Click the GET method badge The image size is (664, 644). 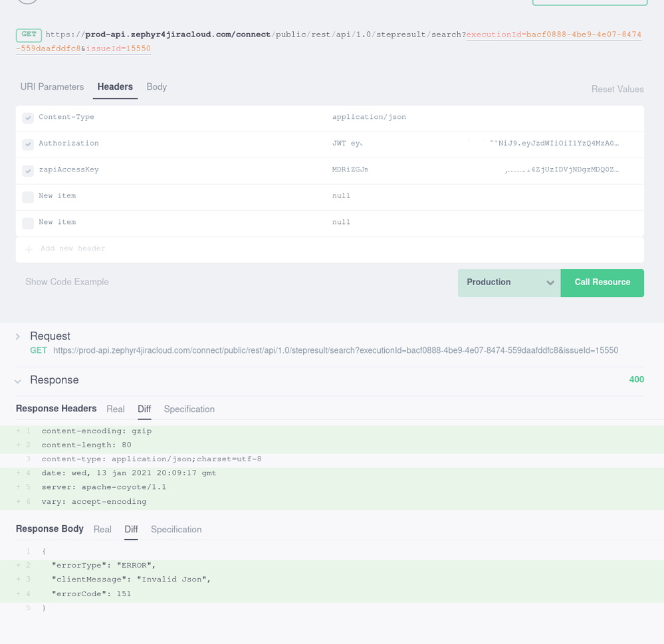click(29, 35)
